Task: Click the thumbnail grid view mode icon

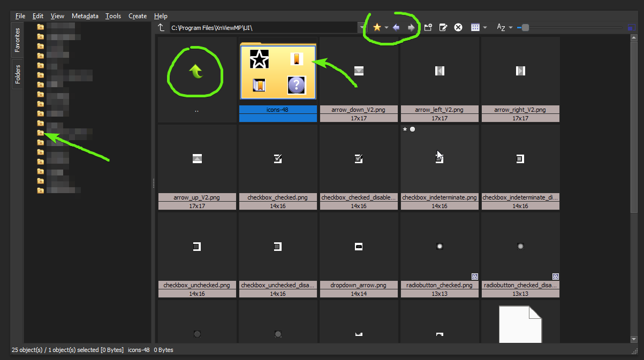Action: (x=475, y=27)
